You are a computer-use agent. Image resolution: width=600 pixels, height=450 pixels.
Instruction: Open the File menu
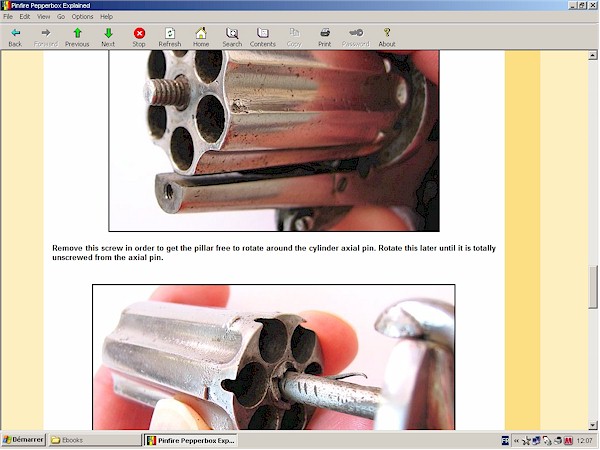[x=8, y=16]
